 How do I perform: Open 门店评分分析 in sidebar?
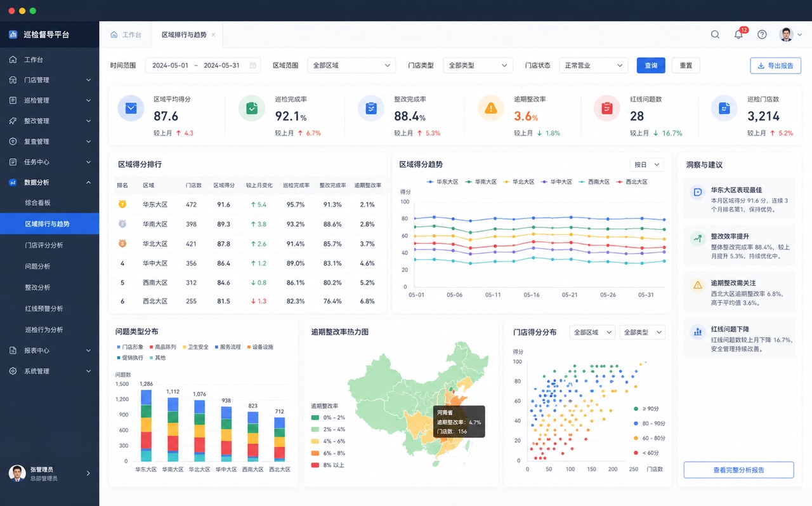point(44,245)
